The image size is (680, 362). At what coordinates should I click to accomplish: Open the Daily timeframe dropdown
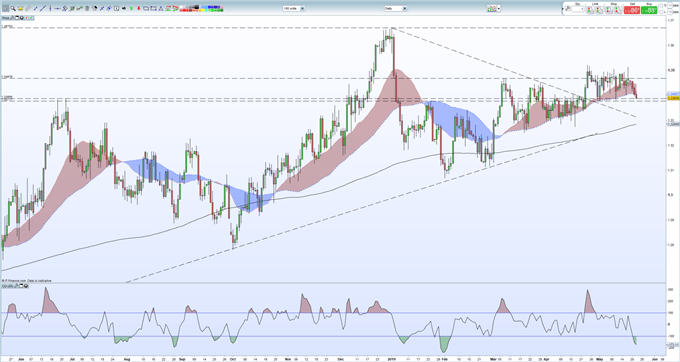(x=395, y=8)
